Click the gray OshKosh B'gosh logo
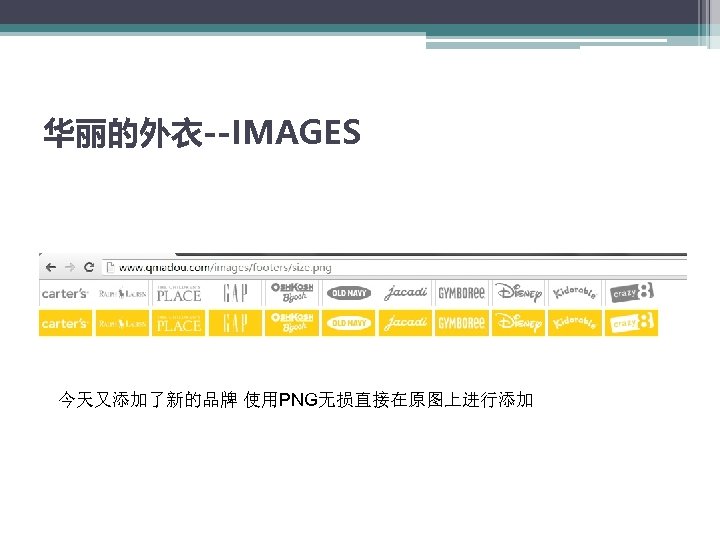The height and width of the screenshot is (540, 720). [x=292, y=293]
